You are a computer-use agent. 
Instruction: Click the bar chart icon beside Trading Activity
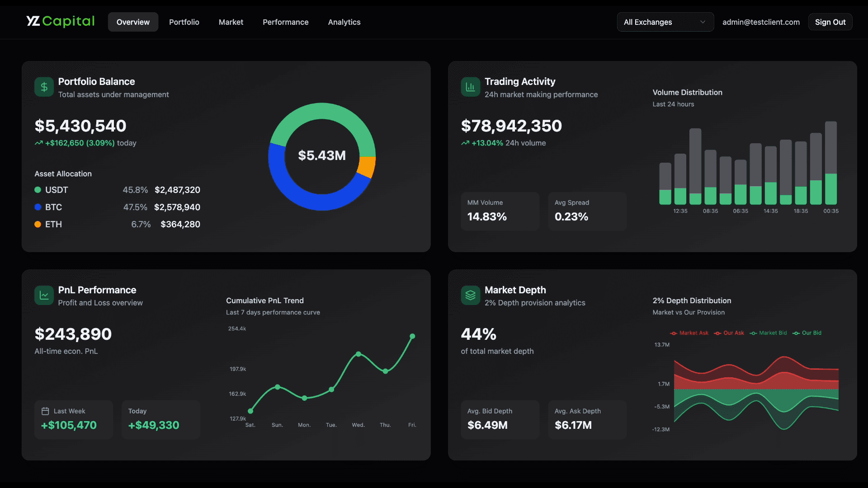[x=470, y=87]
